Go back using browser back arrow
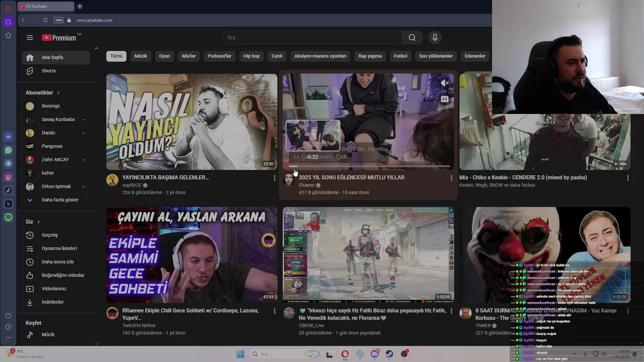The image size is (644, 362). point(23,20)
